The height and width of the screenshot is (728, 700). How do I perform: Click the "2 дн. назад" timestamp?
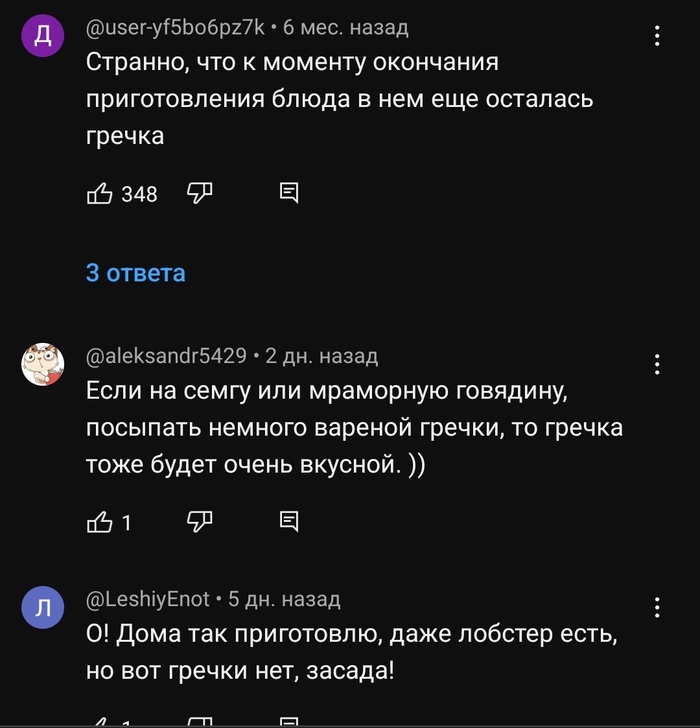click(x=322, y=355)
